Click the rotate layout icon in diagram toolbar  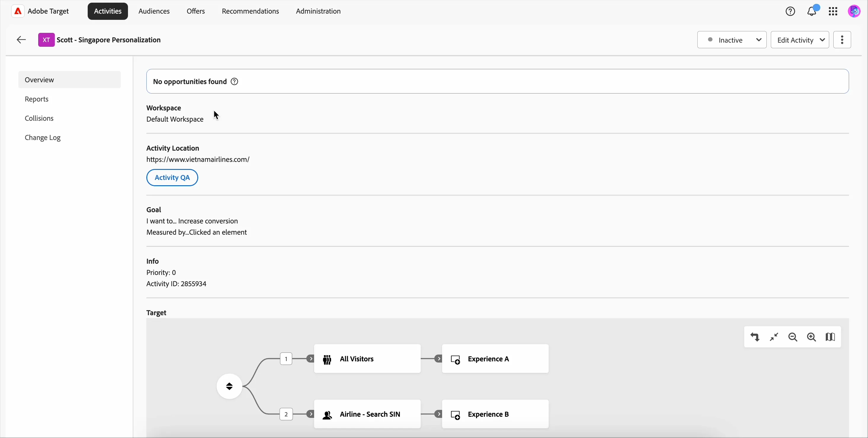click(755, 337)
